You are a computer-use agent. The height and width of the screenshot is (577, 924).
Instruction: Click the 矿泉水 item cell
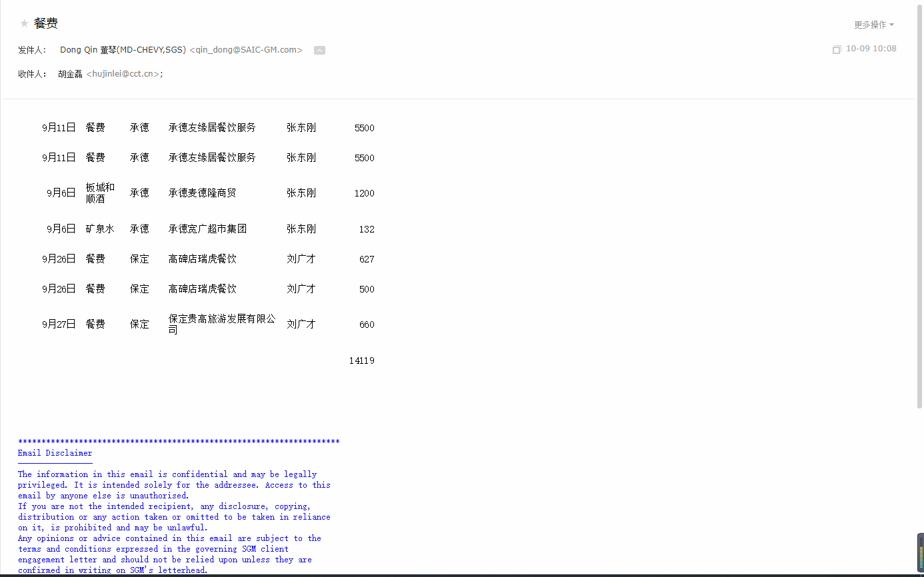point(100,229)
